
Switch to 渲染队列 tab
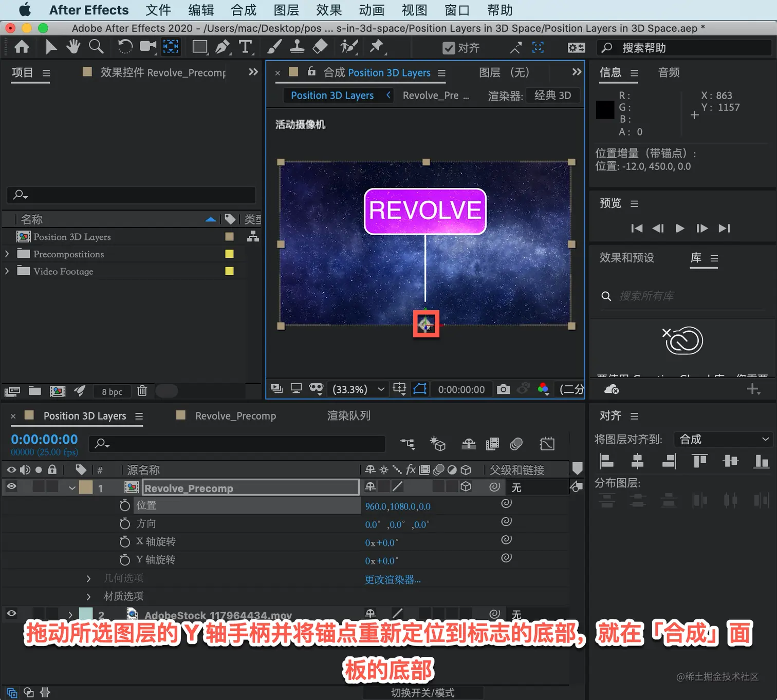349,415
